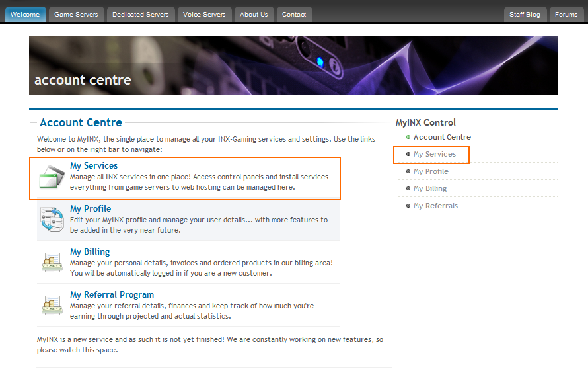Click the My Referral Program money icon
The image size is (588, 369).
coord(52,305)
